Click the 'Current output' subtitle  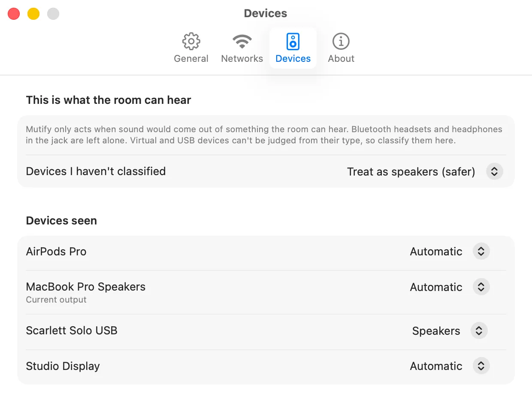(56, 300)
